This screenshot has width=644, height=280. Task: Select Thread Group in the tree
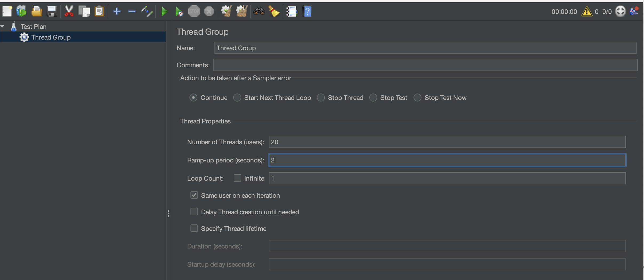51,37
